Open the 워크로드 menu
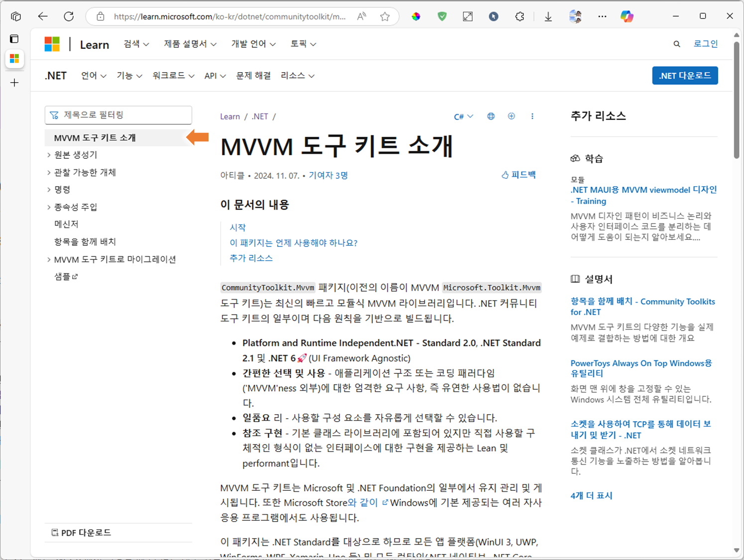 [173, 76]
